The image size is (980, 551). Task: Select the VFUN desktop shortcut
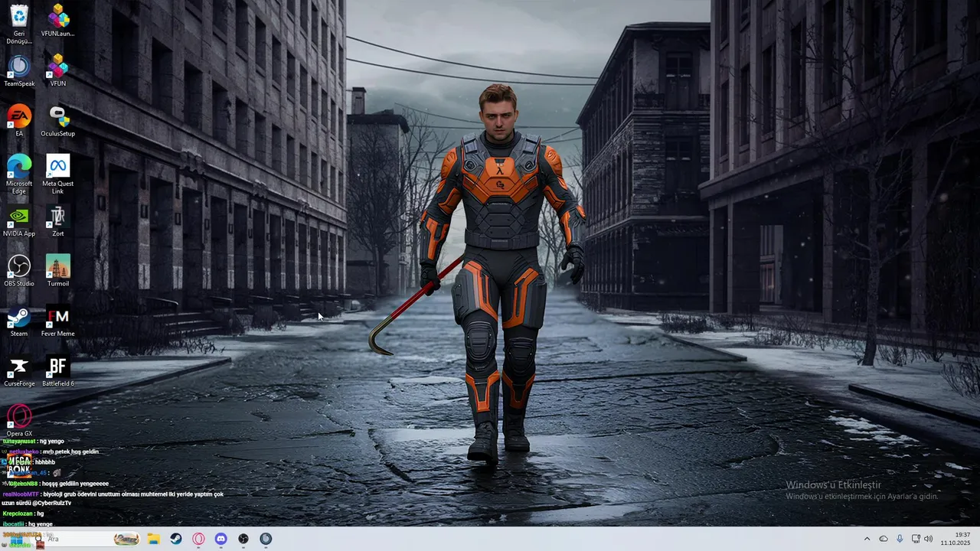(x=57, y=71)
